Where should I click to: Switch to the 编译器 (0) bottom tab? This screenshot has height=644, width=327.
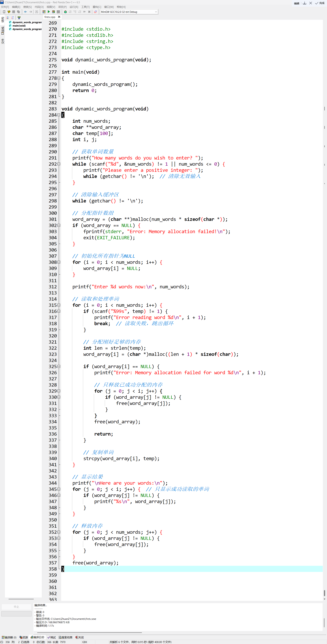9,637
